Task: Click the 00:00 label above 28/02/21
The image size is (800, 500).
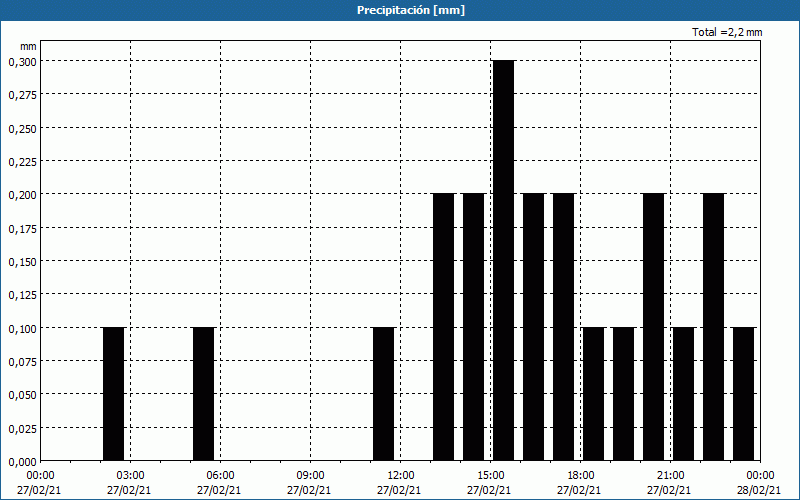Action: pyautogui.click(x=760, y=476)
